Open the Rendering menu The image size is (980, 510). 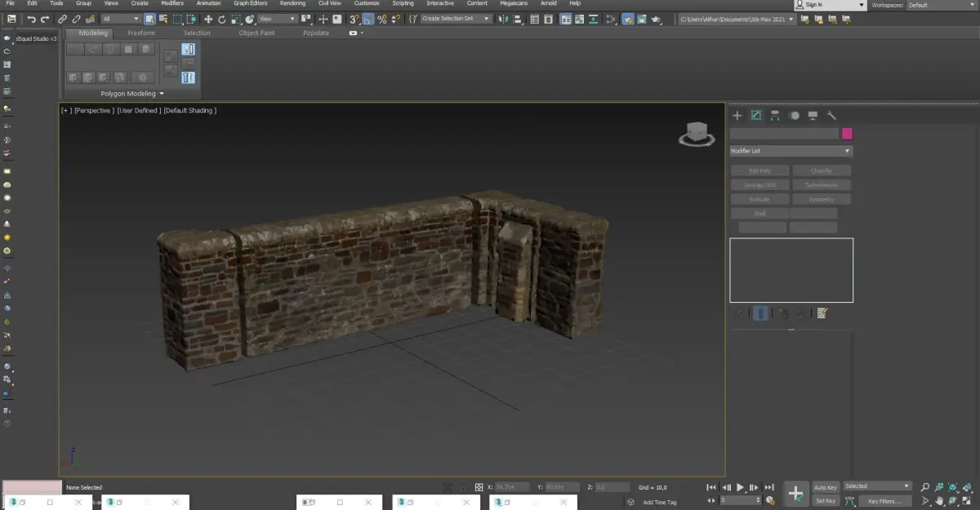(x=292, y=3)
